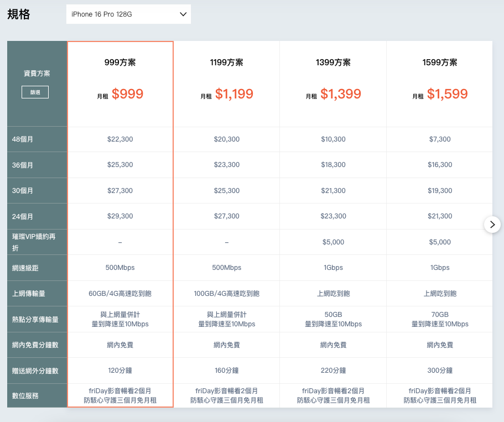Viewport: 504px width, 422px height.
Task: Select the 1199方案 plan header
Action: (227, 62)
